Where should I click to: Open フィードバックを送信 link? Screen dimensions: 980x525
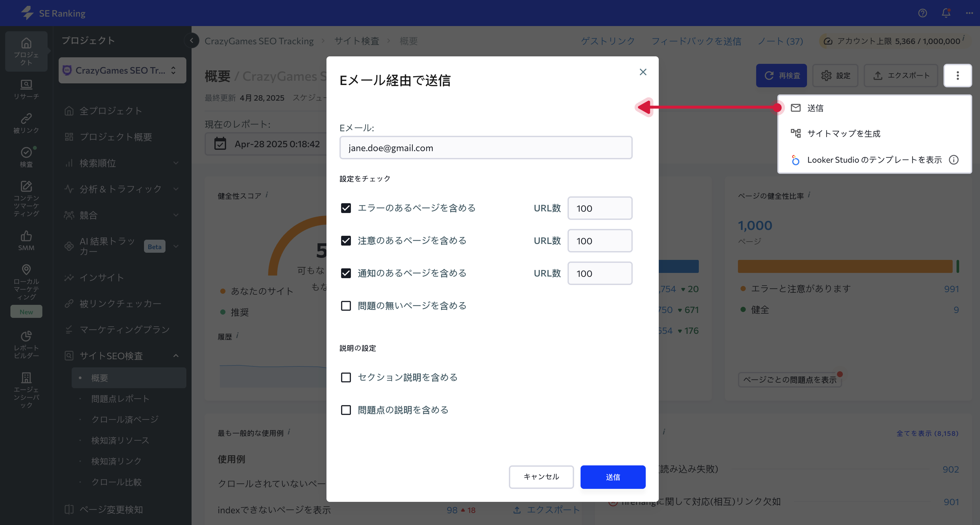[696, 41]
